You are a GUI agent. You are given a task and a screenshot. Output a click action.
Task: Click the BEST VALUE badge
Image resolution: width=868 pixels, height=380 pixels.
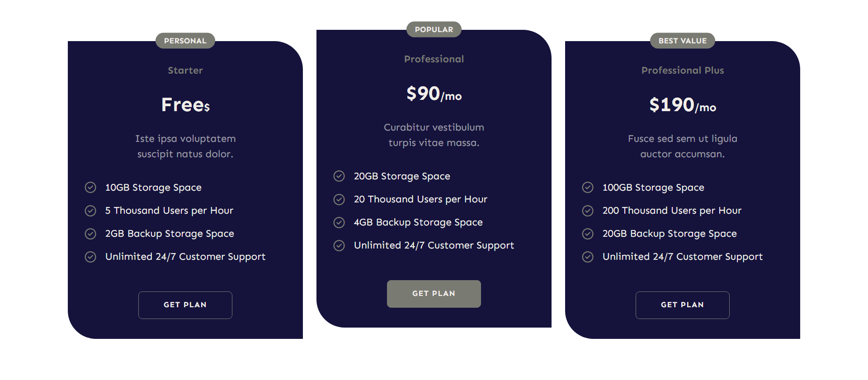[682, 40]
